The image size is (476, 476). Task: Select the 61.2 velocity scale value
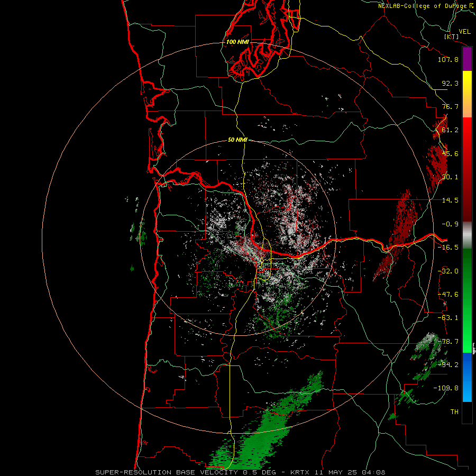click(450, 130)
